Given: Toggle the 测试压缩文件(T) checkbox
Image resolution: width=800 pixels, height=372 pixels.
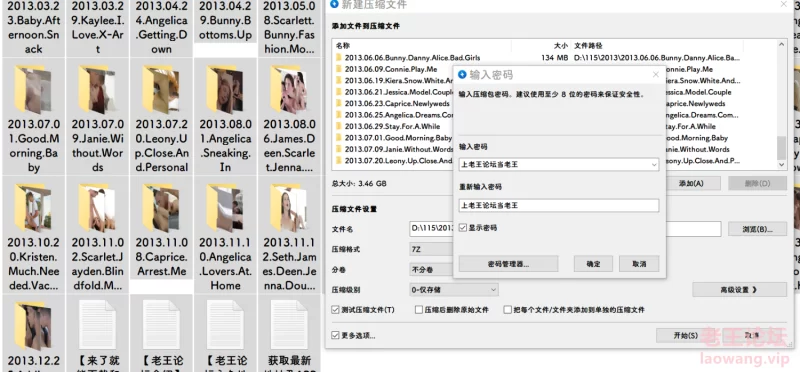Looking at the screenshot, I should (x=335, y=310).
